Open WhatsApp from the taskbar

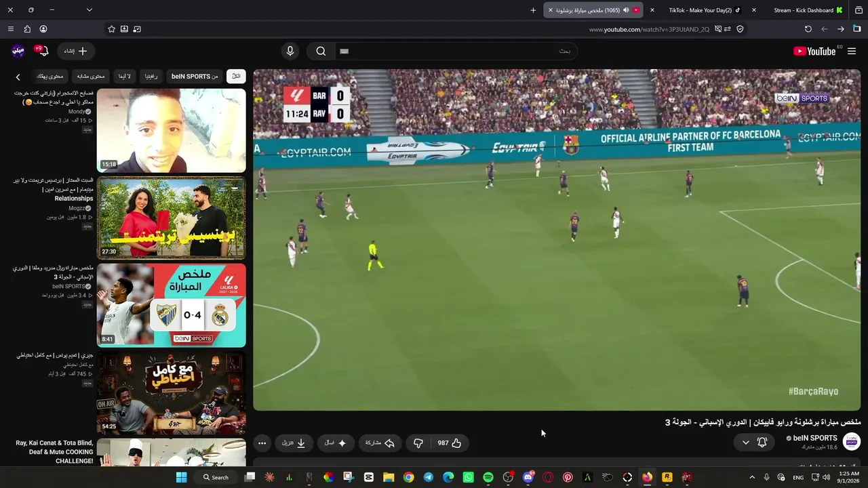pyautogui.click(x=468, y=477)
